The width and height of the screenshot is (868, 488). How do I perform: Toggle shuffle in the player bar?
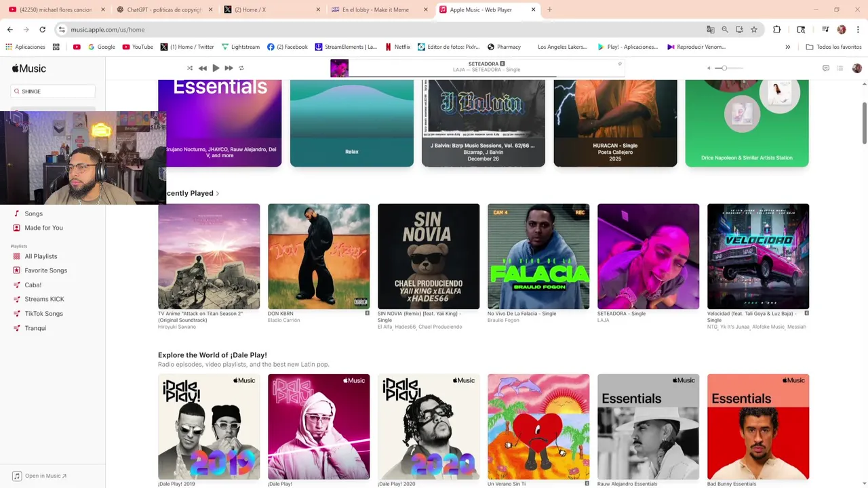190,68
